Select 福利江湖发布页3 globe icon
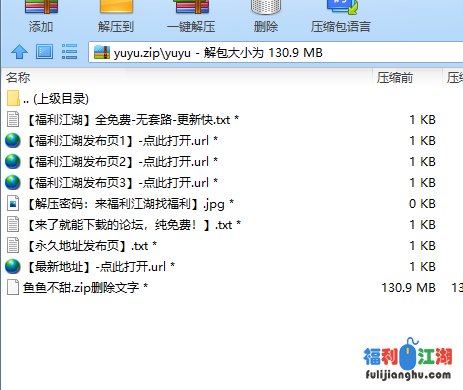Image resolution: width=463 pixels, height=390 pixels. click(13, 183)
